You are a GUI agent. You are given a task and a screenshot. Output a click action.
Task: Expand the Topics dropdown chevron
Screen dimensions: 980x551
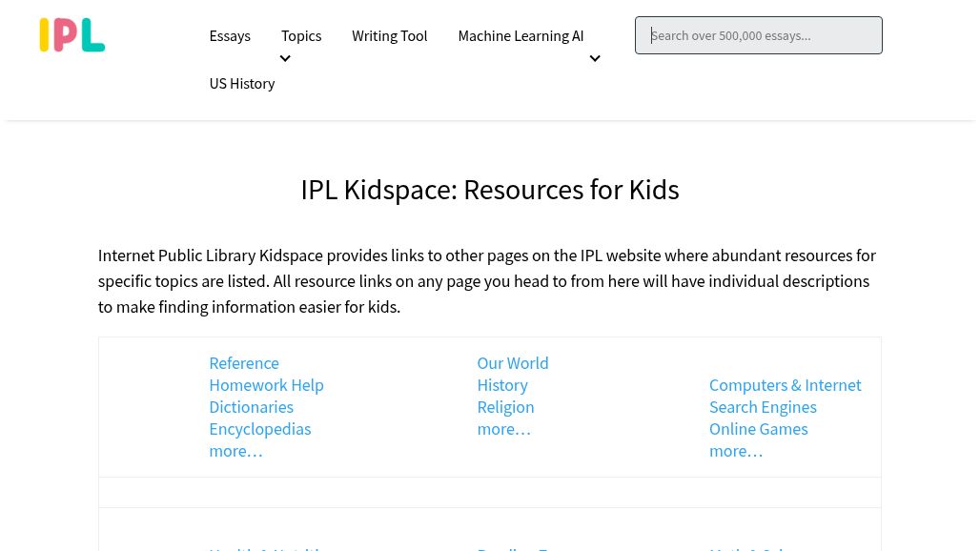pyautogui.click(x=285, y=58)
